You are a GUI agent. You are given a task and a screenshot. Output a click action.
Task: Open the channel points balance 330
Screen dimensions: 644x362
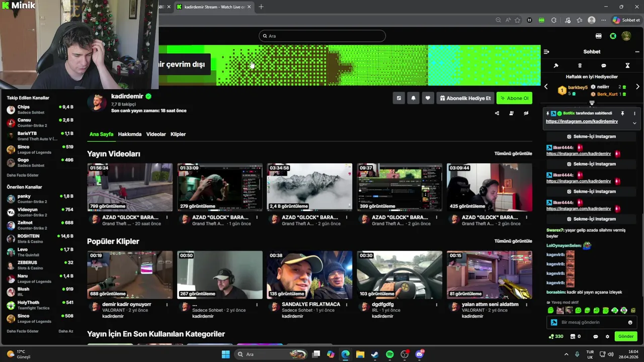pos(556,336)
